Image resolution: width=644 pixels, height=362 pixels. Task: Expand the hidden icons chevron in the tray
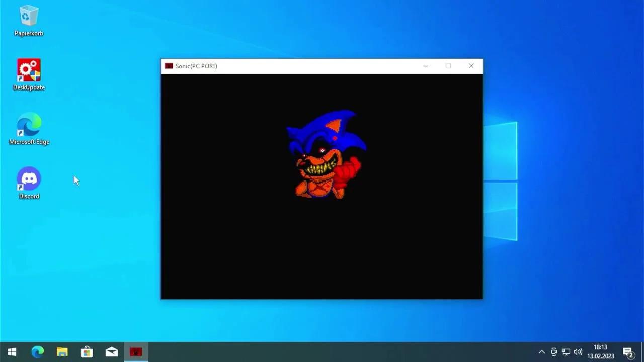[541, 351]
